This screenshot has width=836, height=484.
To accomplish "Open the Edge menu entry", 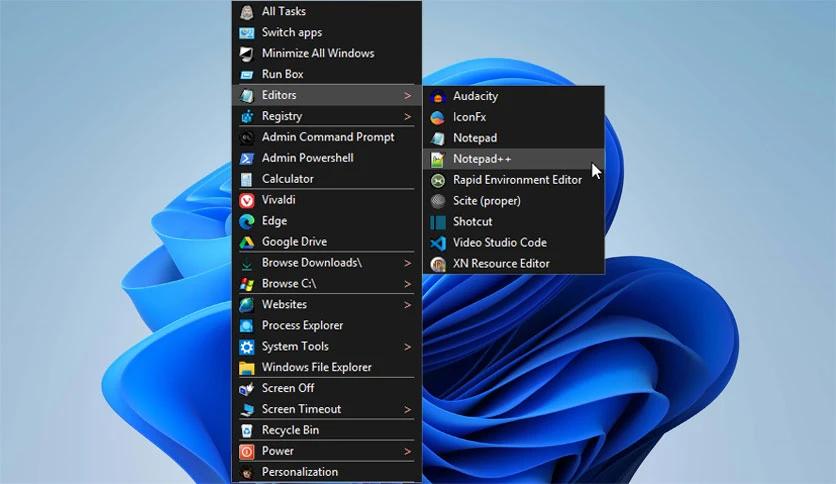I will point(327,221).
